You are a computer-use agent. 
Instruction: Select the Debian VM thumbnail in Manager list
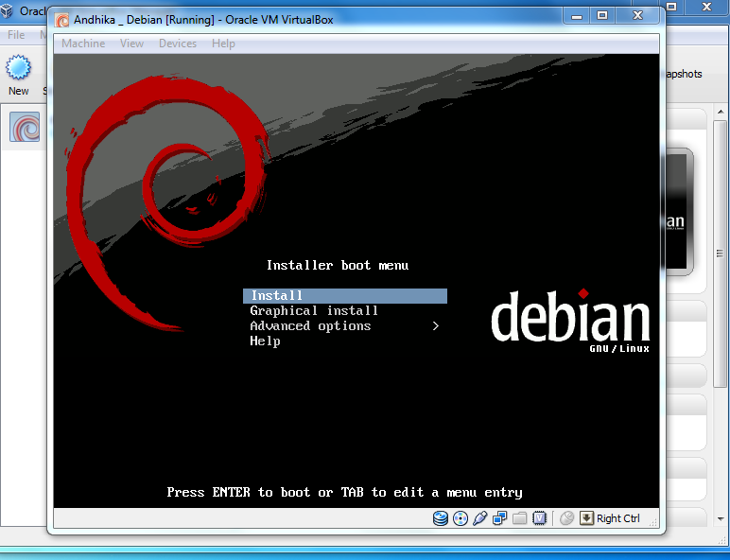pos(25,127)
